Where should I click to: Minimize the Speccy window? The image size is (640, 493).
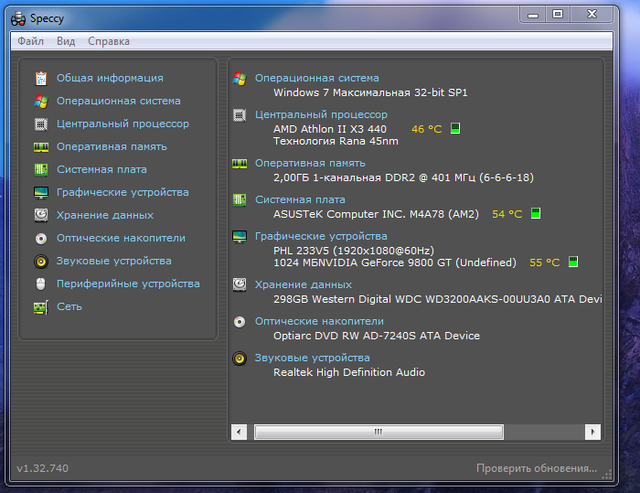[x=533, y=15]
